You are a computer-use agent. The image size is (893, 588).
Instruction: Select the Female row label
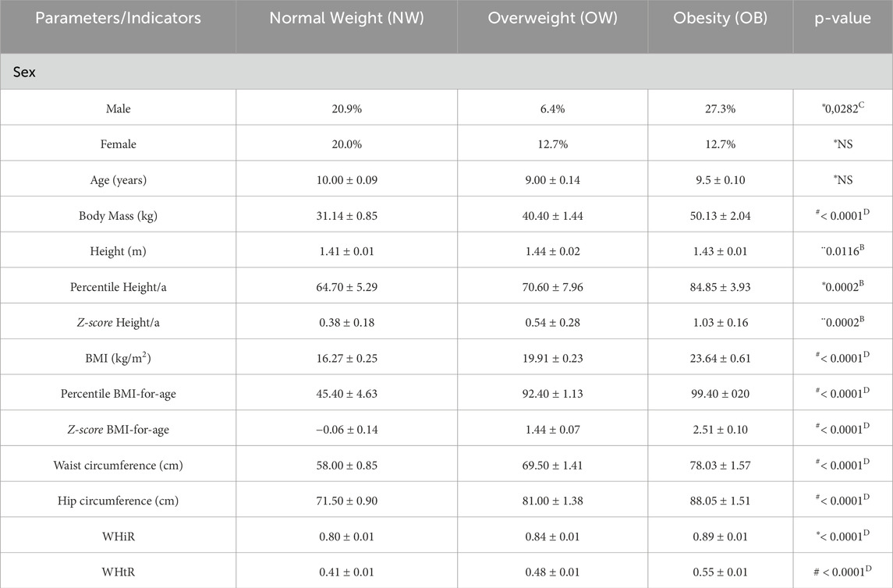(118, 144)
